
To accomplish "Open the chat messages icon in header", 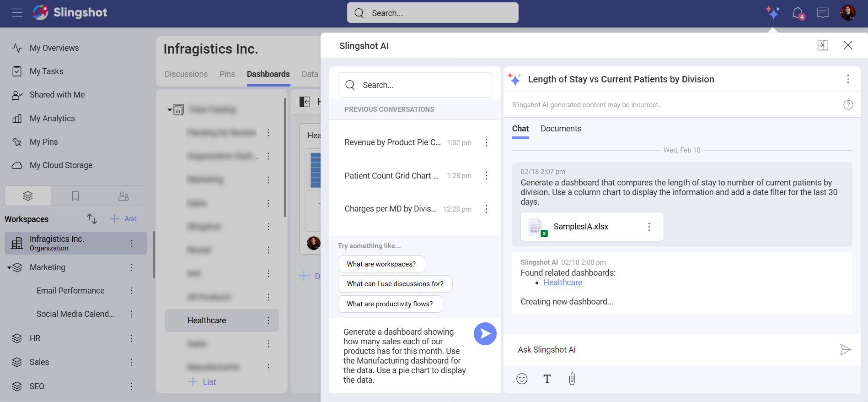I will tap(823, 13).
